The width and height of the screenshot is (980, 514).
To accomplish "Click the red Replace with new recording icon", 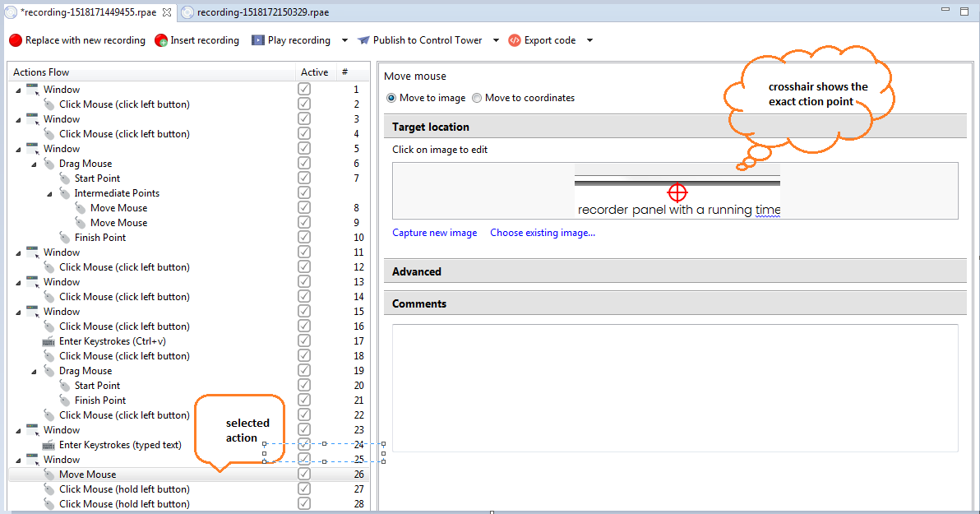I will (16, 40).
